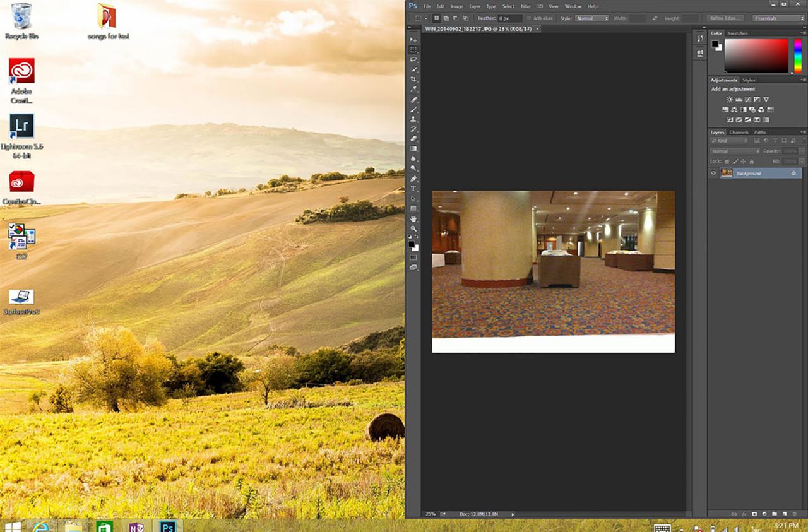
Task: Open the Image menu
Action: (457, 6)
